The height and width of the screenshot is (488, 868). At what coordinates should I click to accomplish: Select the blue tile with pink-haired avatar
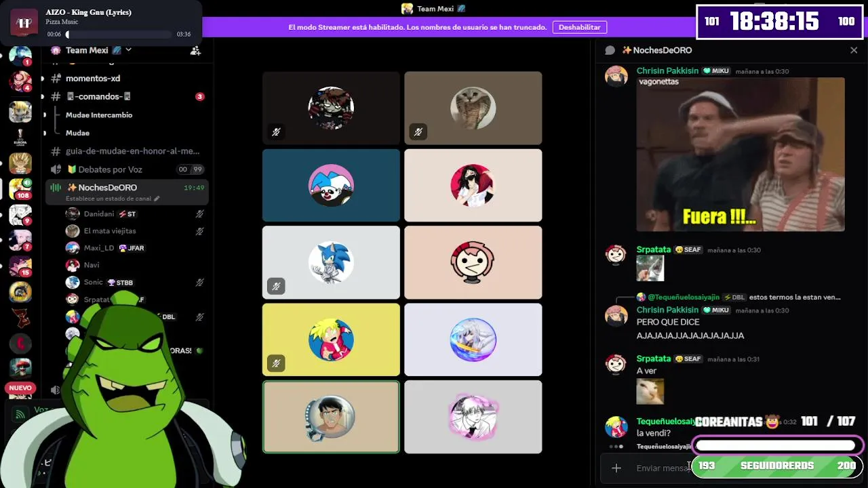tap(331, 185)
